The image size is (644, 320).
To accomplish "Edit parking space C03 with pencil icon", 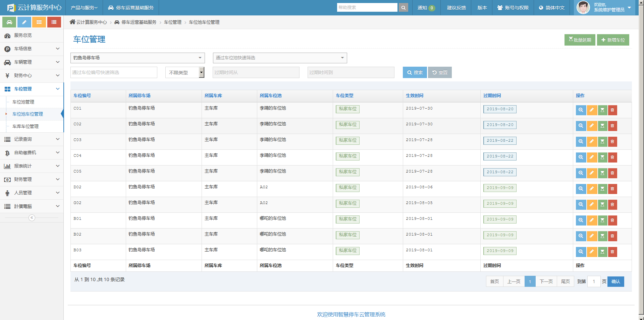I will click(x=592, y=141).
